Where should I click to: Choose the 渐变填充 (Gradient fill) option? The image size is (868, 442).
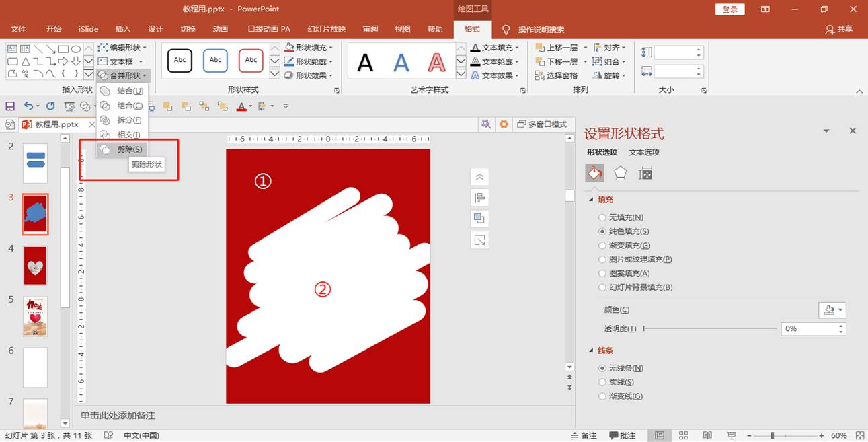coord(602,246)
